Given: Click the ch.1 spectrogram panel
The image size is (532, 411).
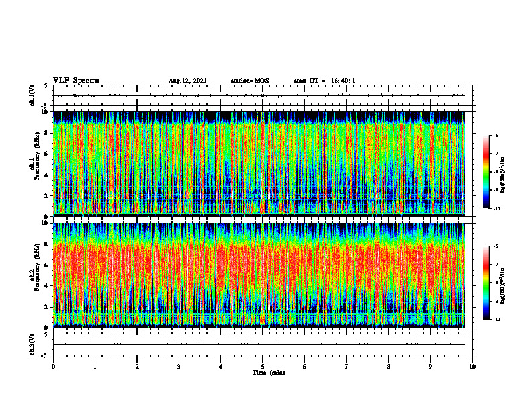Looking at the screenshot, I should (259, 164).
